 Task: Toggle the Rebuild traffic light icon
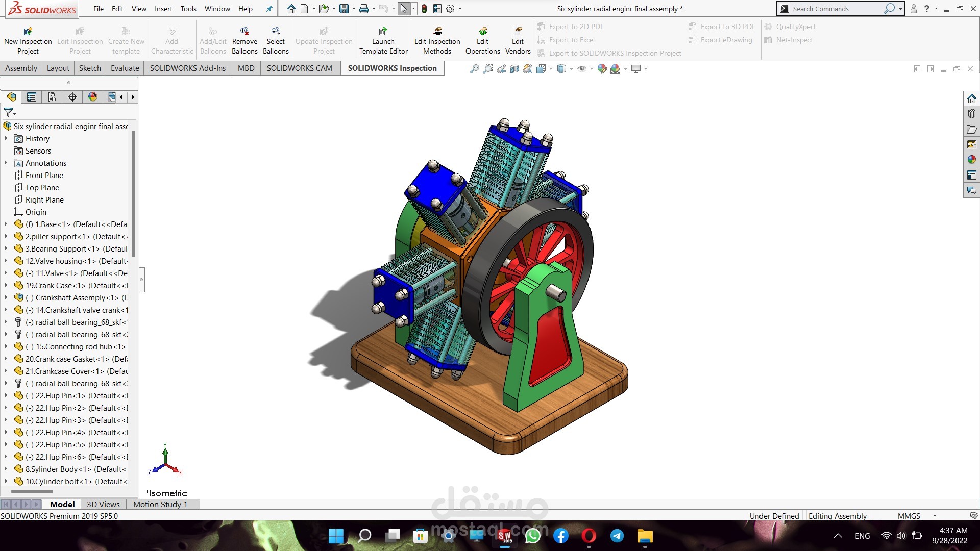pyautogui.click(x=424, y=9)
